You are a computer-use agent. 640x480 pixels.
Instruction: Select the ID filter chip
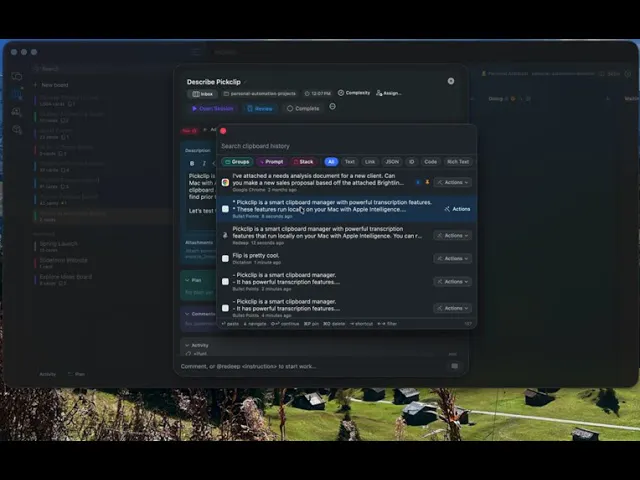(x=411, y=162)
